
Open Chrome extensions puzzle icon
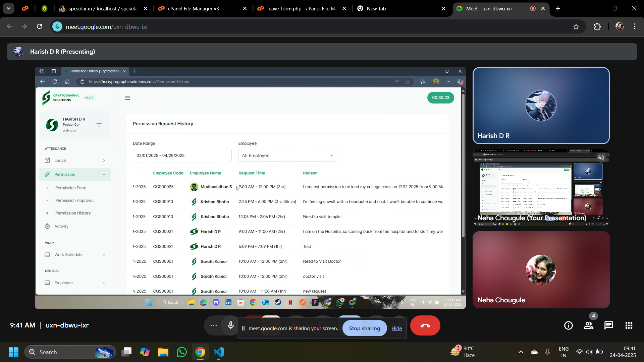tap(597, 26)
